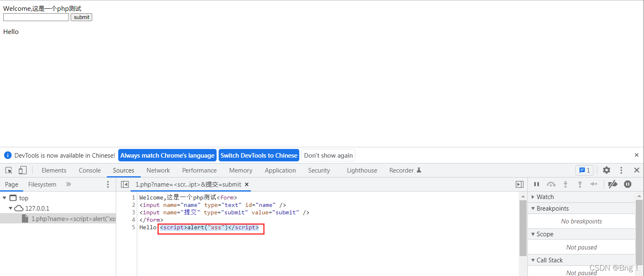
Task: Click the Hello text on the page
Action: pos(11,31)
